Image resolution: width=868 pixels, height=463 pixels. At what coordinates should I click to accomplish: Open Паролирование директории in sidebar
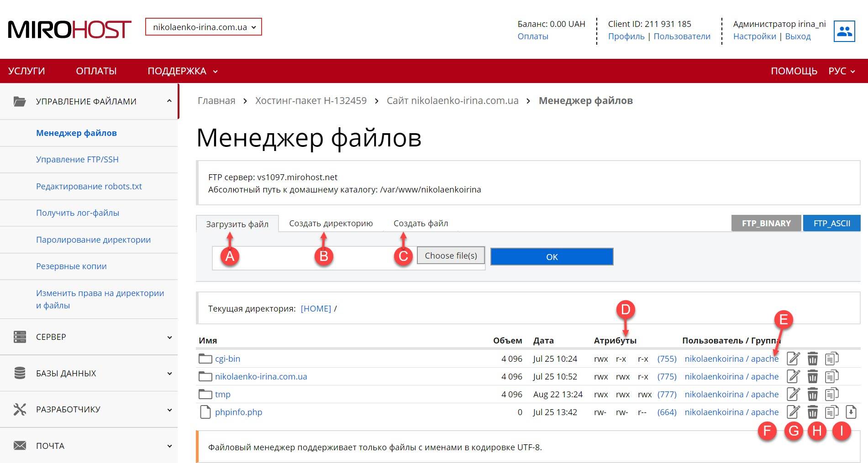tap(93, 240)
